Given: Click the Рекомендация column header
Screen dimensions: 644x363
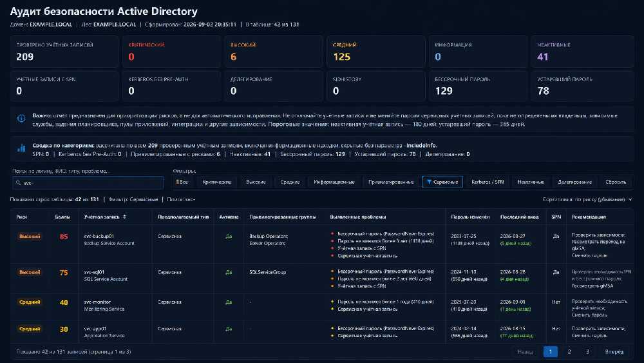Looking at the screenshot, I should point(589,217).
